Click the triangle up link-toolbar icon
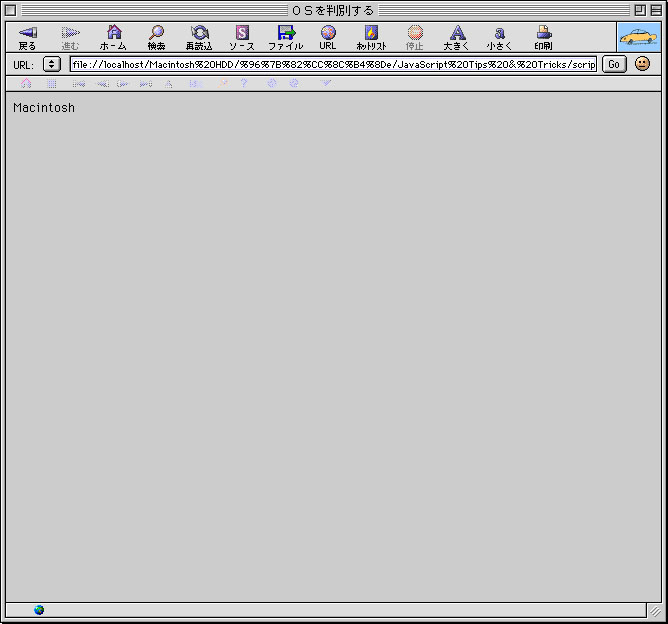 (169, 83)
